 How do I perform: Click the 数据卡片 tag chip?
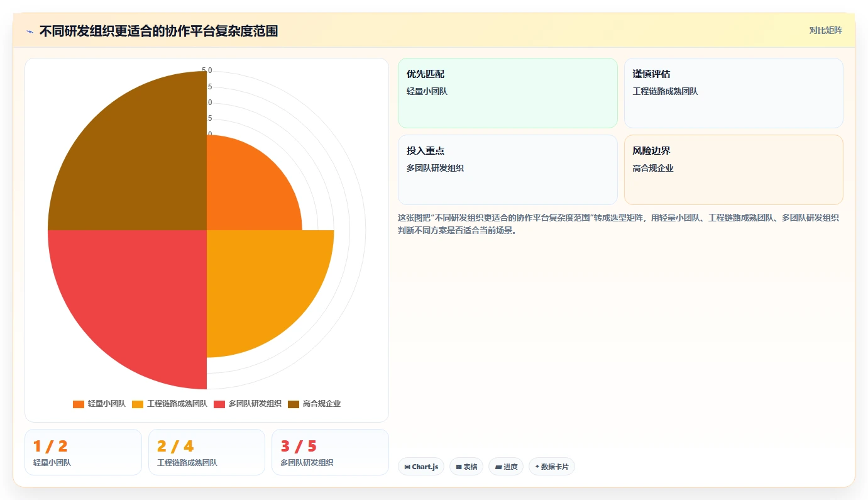click(552, 467)
